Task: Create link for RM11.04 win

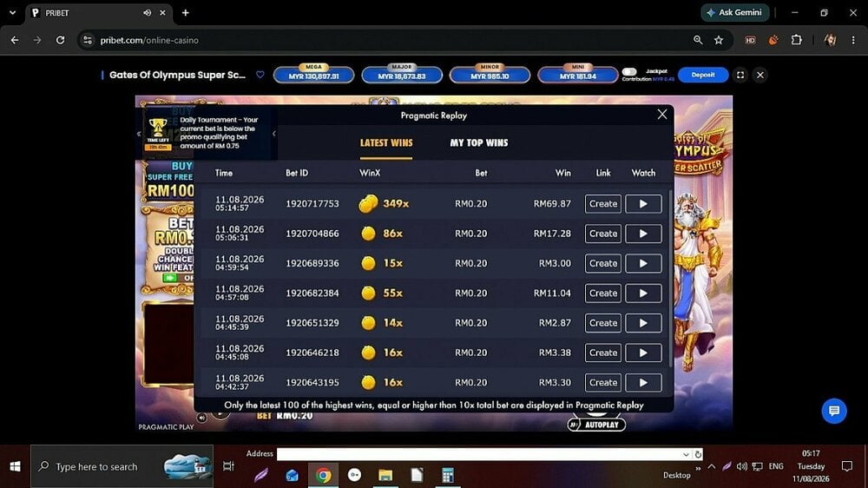Action: pos(603,293)
